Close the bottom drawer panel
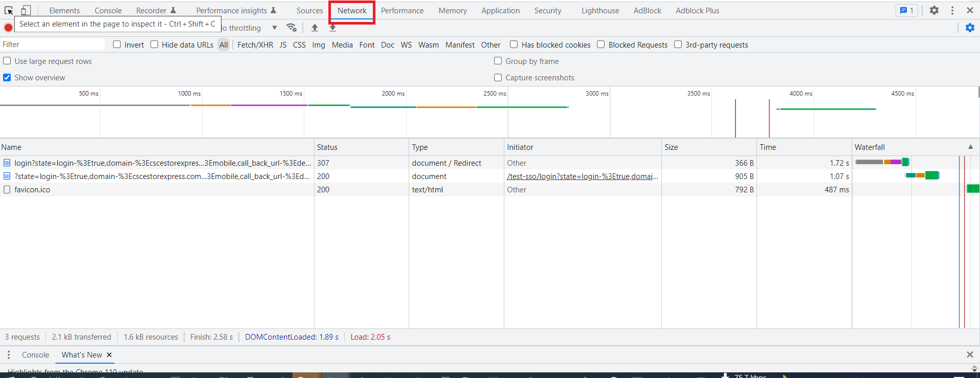Image resolution: width=980 pixels, height=378 pixels. pos(970,354)
